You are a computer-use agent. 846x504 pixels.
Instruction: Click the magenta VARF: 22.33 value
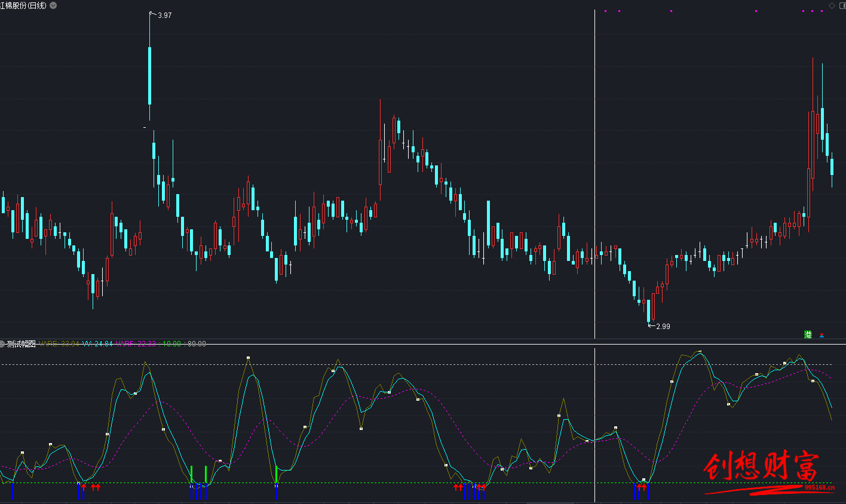[x=136, y=344]
